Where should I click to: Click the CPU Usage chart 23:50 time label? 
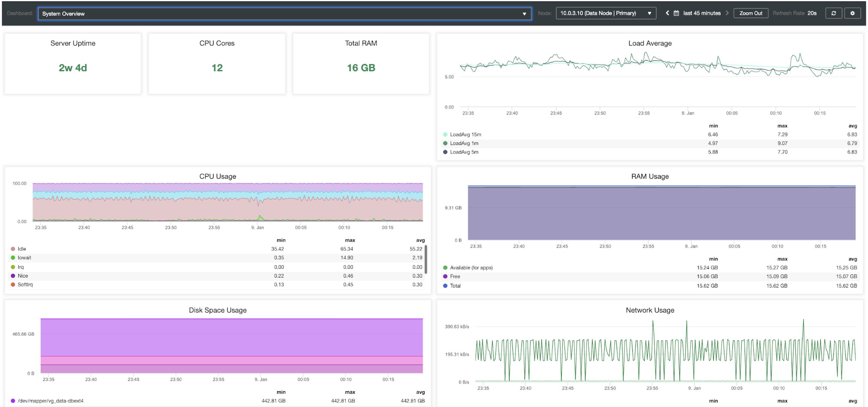pyautogui.click(x=171, y=227)
